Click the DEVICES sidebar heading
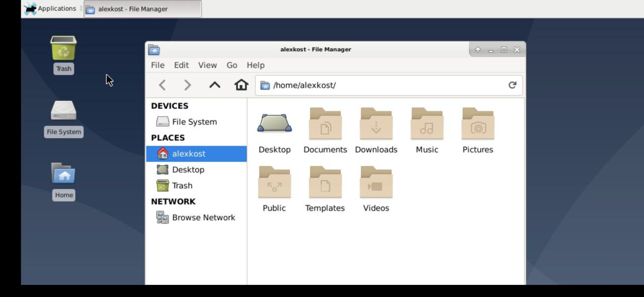This screenshot has width=644, height=297. (170, 106)
